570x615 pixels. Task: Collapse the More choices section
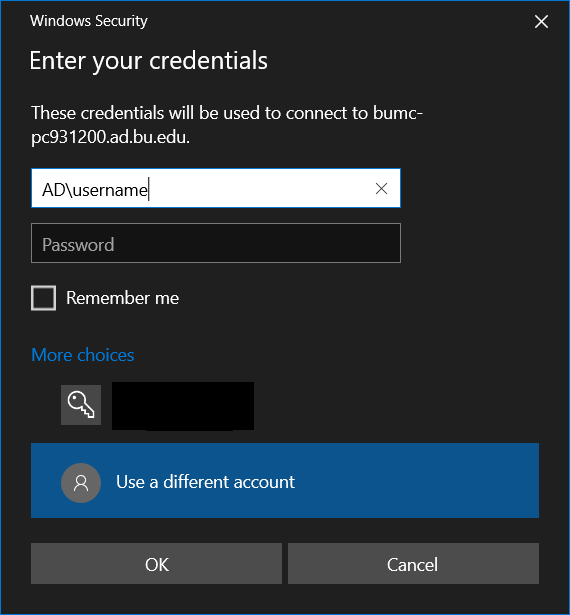click(x=83, y=355)
